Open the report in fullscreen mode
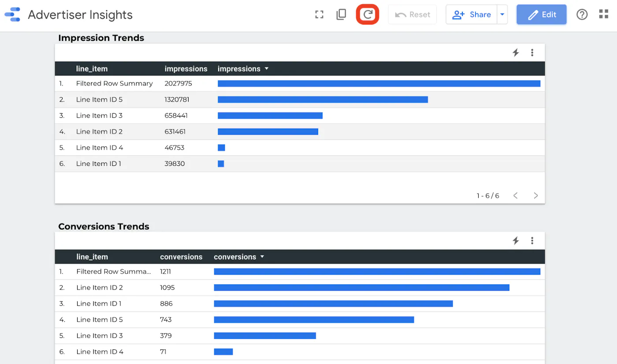 point(319,14)
